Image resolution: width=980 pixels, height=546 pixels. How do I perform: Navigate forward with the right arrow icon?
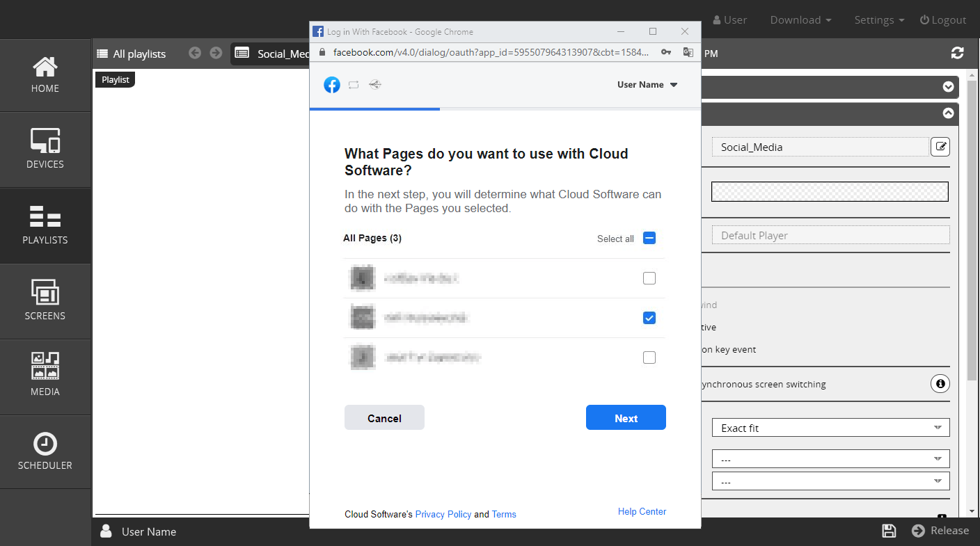216,53
